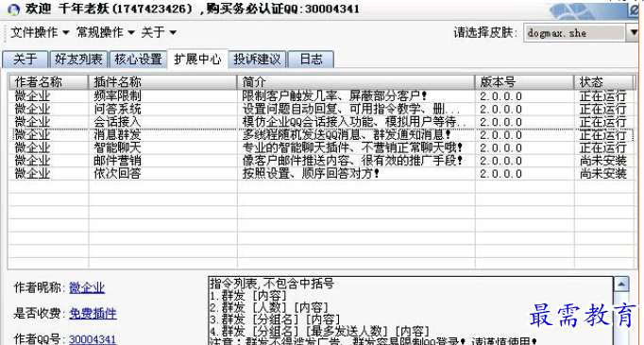Select the 消息群发 plugin row
Image resolution: width=644 pixels, height=345 pixels.
click(322, 135)
